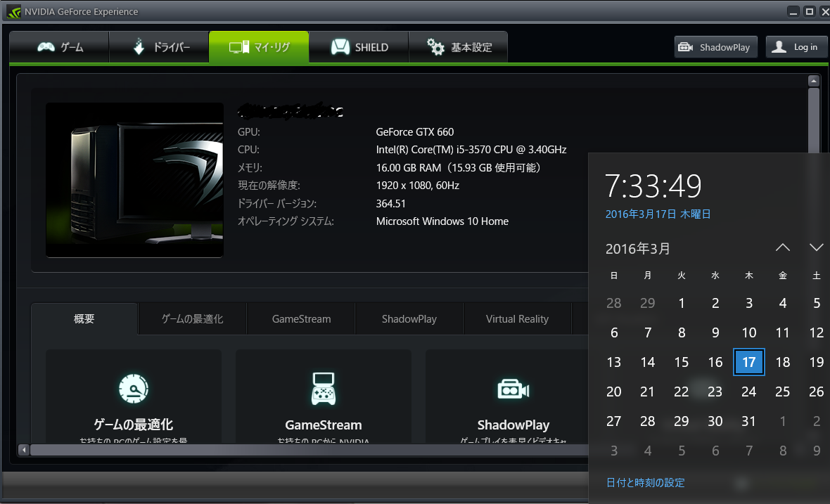Open the SHIELD tab
This screenshot has width=830, height=504.
359,47
